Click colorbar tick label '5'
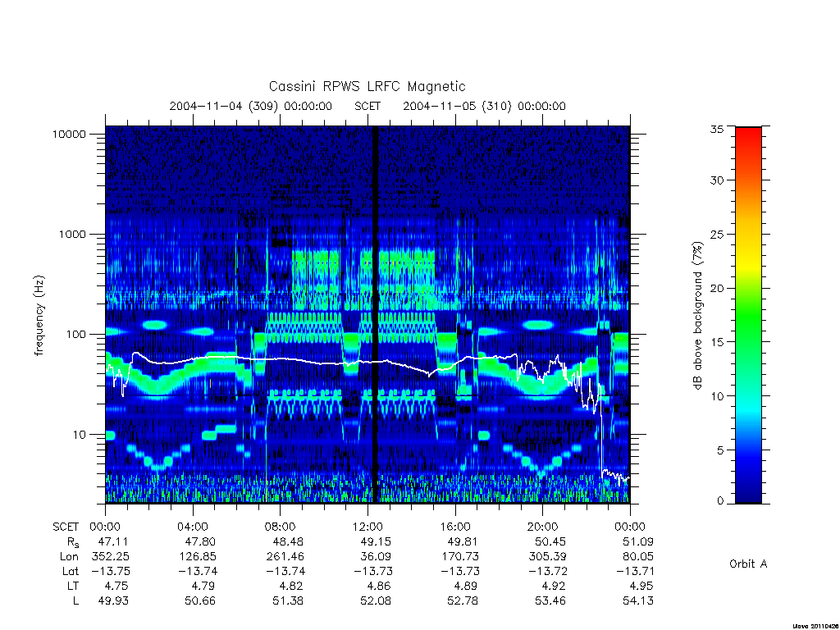 pyautogui.click(x=720, y=450)
